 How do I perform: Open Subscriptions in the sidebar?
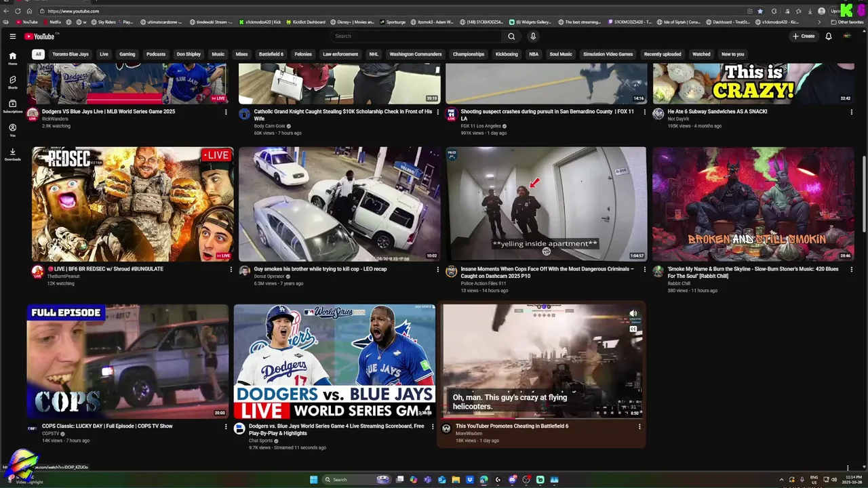pyautogui.click(x=12, y=106)
